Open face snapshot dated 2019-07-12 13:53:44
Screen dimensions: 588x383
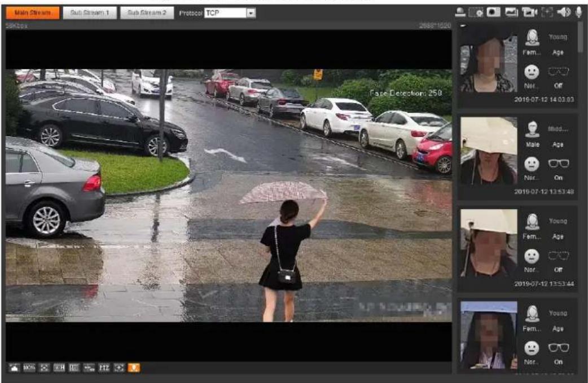pyautogui.click(x=489, y=243)
